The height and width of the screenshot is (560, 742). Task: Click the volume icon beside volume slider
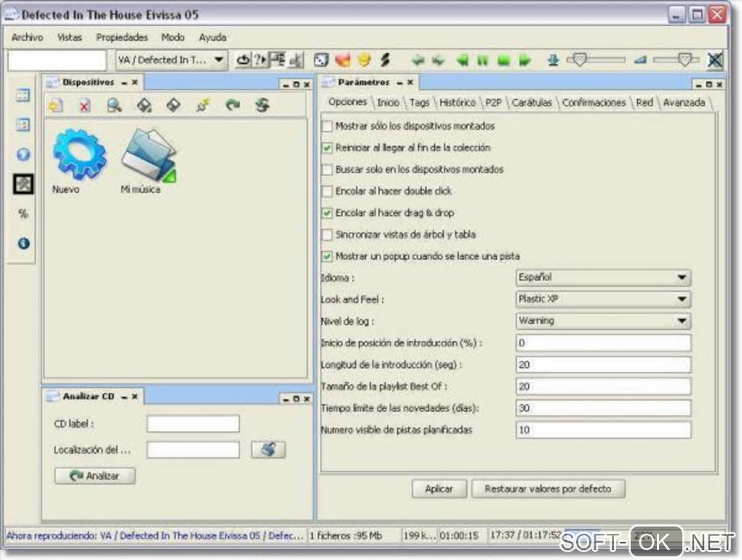pos(640,60)
